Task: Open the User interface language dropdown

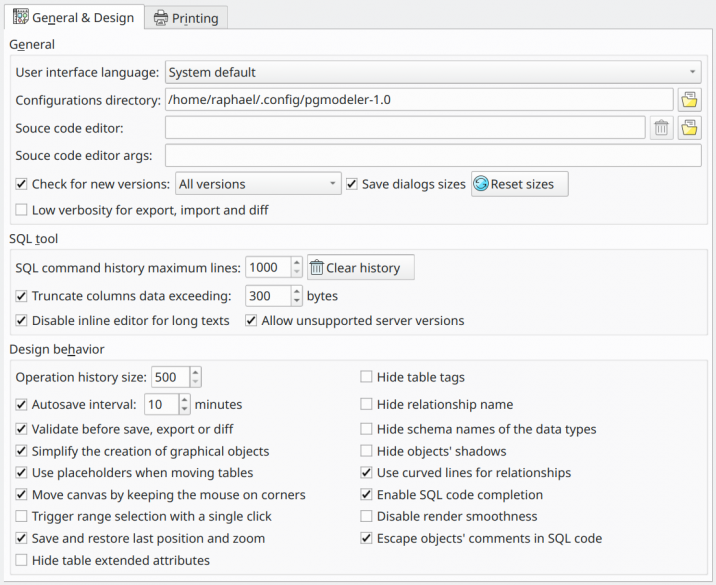Action: pyautogui.click(x=433, y=72)
